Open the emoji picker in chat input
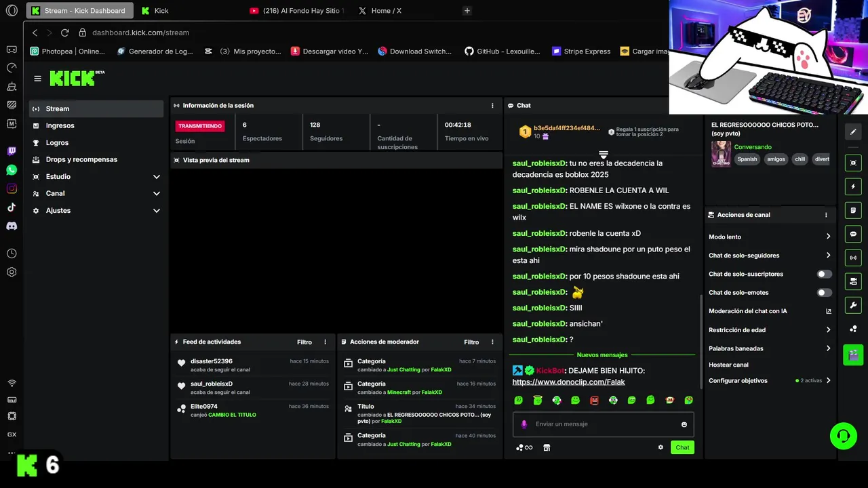 [x=684, y=424]
